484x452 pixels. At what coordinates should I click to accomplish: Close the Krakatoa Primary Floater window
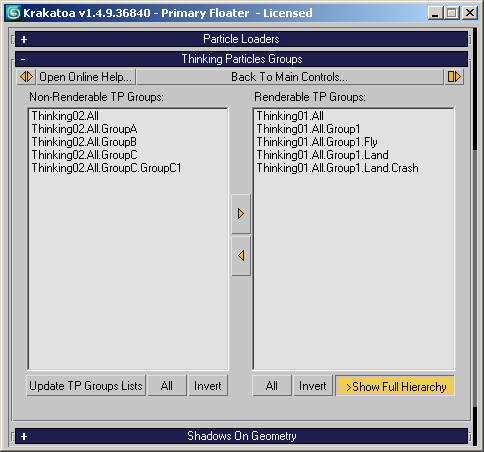point(470,13)
